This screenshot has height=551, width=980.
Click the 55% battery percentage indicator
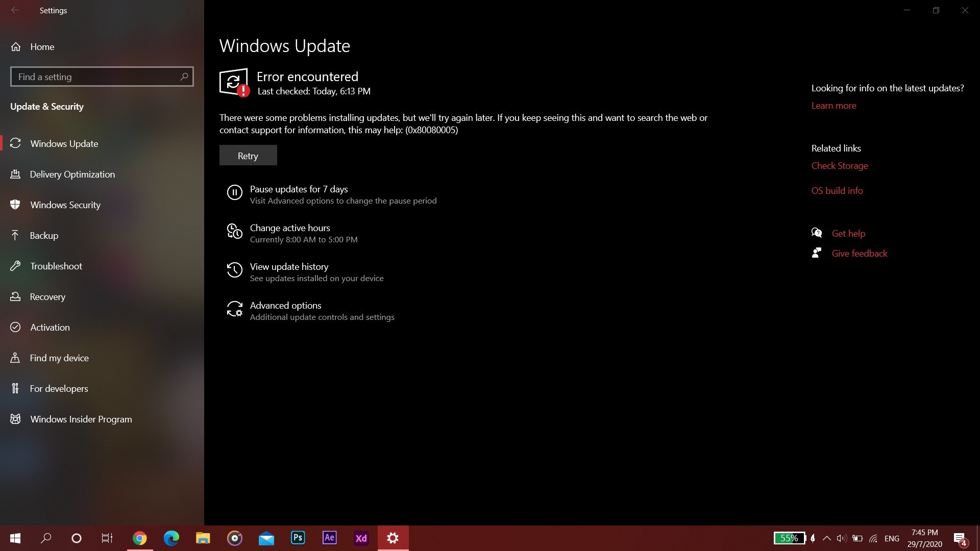789,538
